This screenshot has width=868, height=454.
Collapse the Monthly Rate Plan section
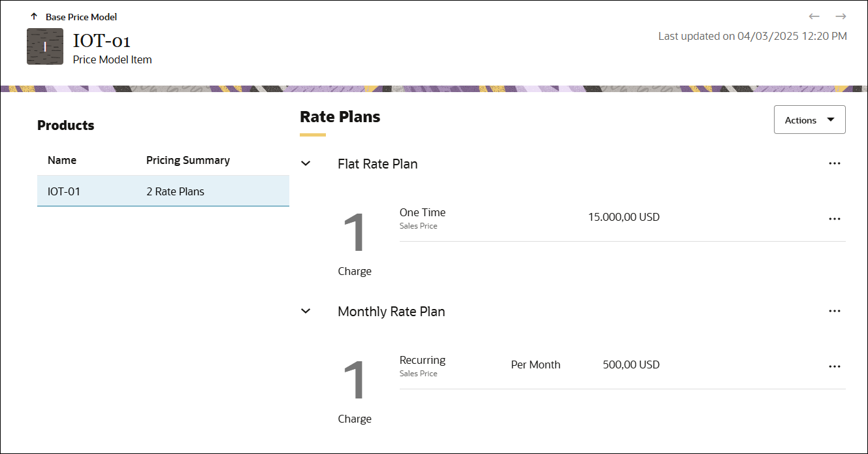click(x=305, y=310)
